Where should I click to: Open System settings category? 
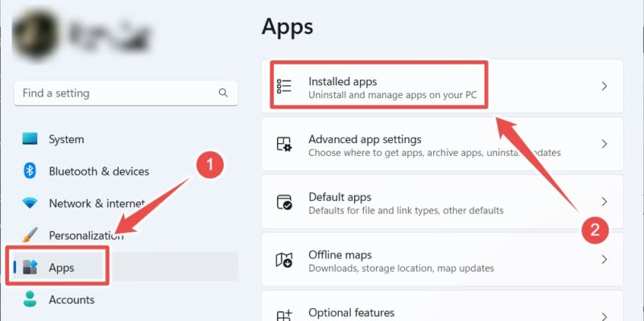click(x=126, y=138)
